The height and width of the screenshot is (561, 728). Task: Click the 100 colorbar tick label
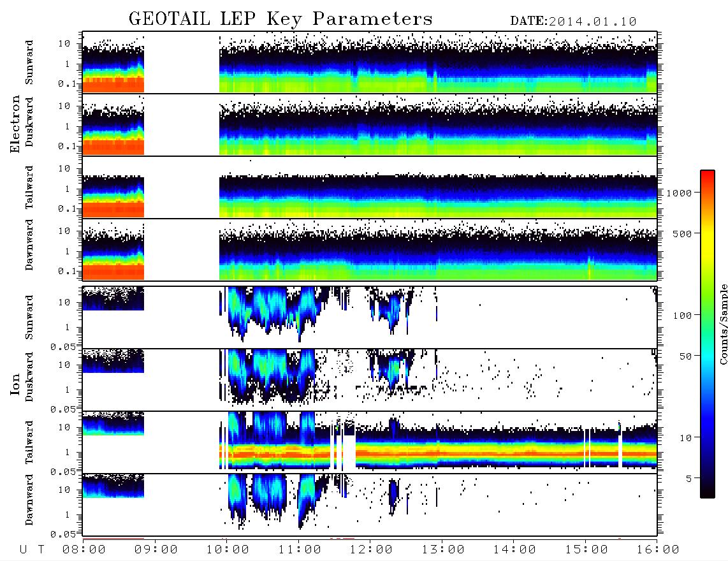click(683, 316)
